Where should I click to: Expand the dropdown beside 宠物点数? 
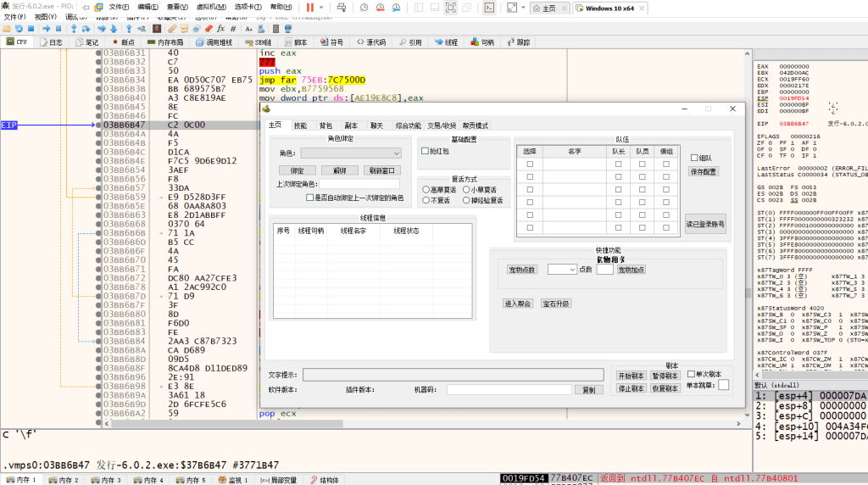pyautogui.click(x=571, y=270)
